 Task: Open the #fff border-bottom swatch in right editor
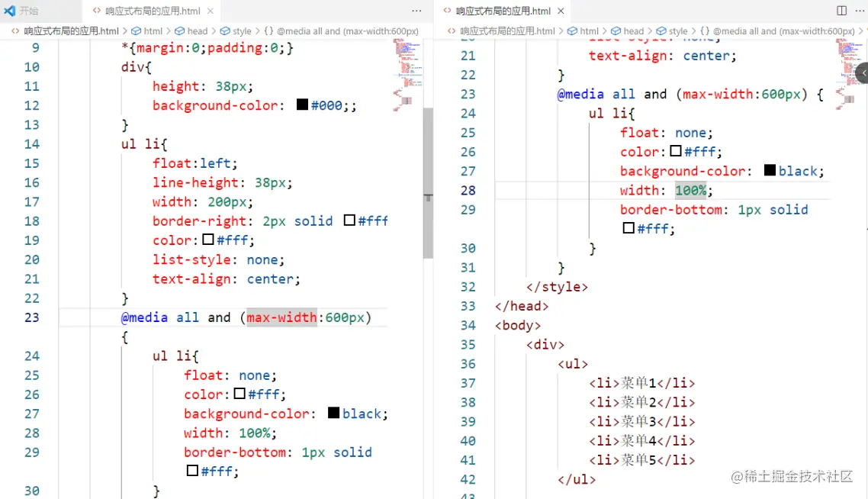point(628,227)
